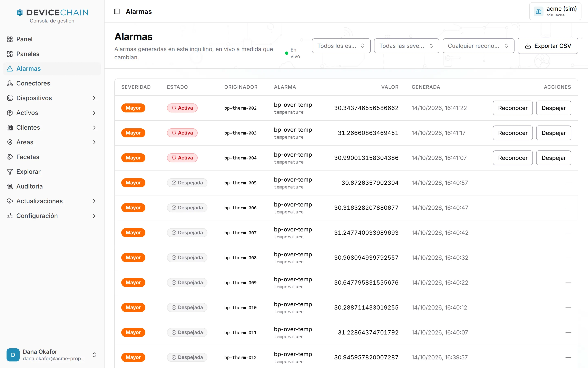Open Explorar funnel icon
Image resolution: width=588 pixels, height=368 pixels.
(x=10, y=172)
